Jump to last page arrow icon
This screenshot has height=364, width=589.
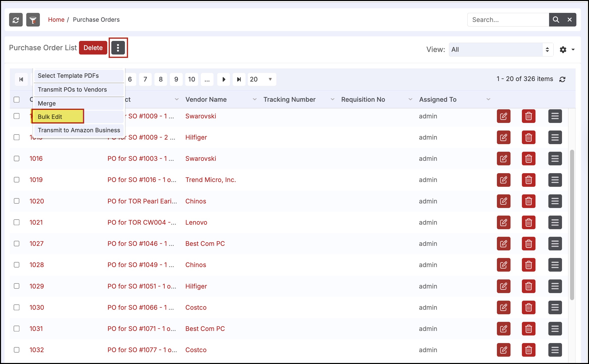tap(239, 80)
